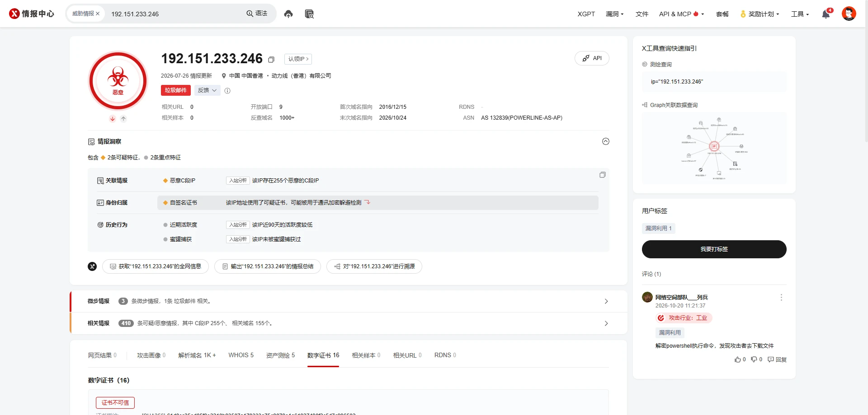Expand the API & MCP menu

(681, 14)
